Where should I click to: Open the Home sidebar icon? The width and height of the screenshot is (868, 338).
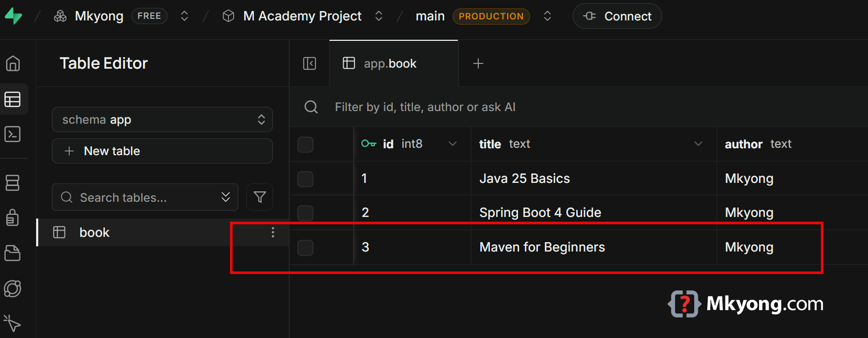(13, 63)
